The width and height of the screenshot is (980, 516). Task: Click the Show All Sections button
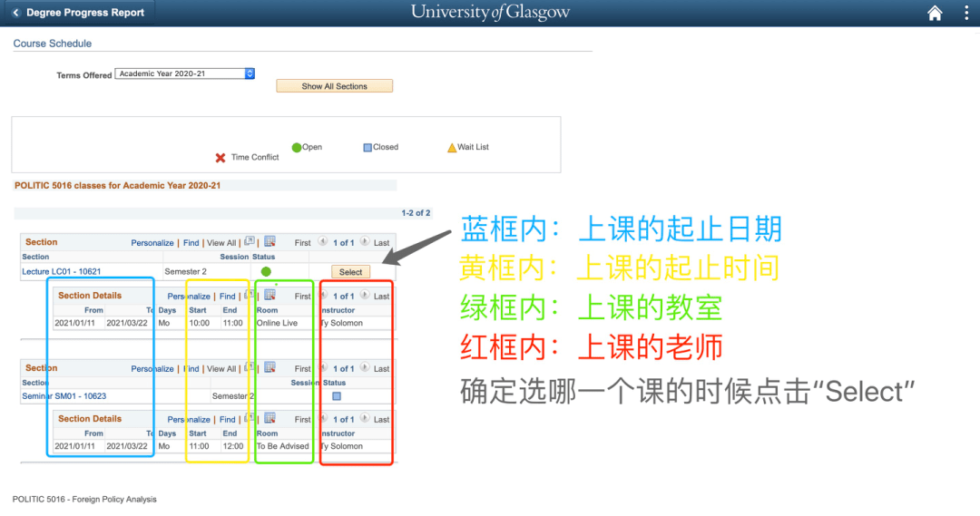point(334,86)
